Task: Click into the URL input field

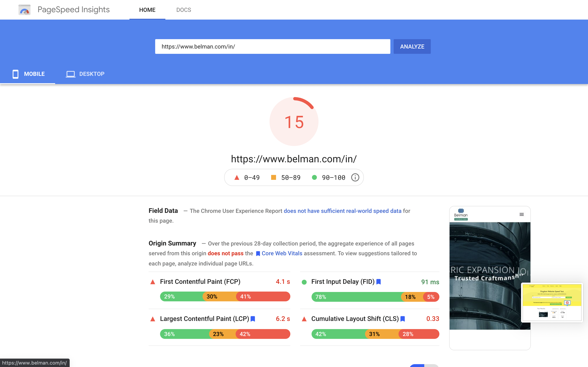Action: (272, 46)
